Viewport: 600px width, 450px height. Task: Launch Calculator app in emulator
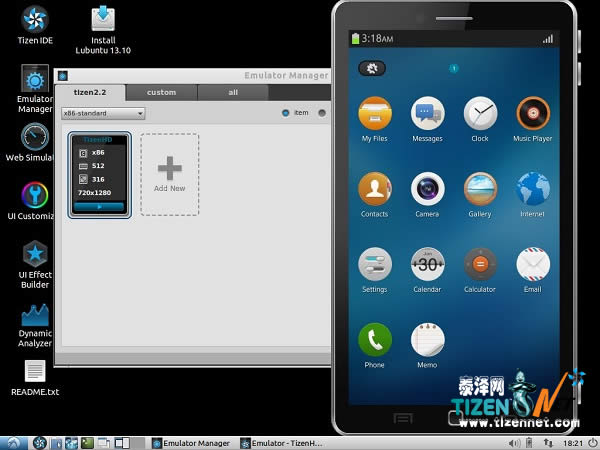tap(480, 271)
